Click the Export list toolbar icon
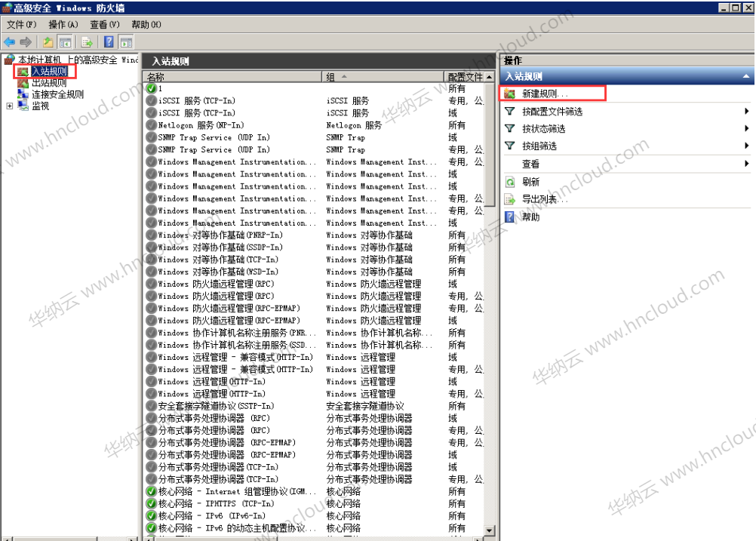Screen dimensions: 756x541 coord(88,42)
